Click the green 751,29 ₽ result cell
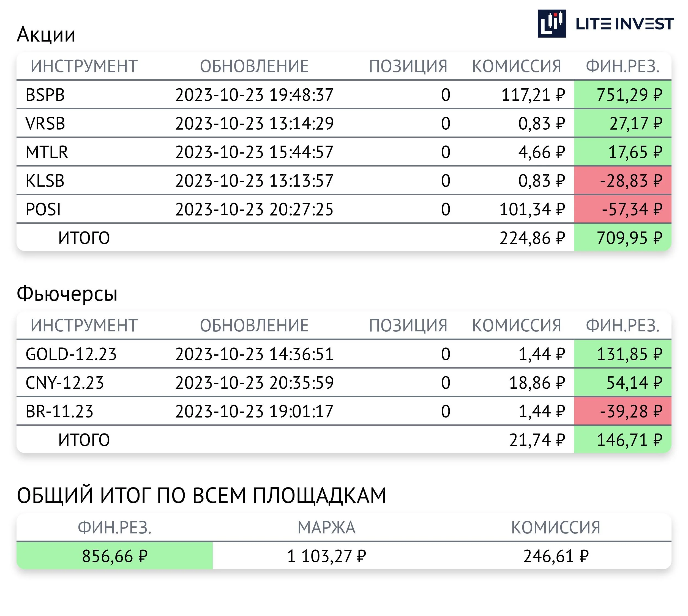688x616 pixels. point(622,94)
